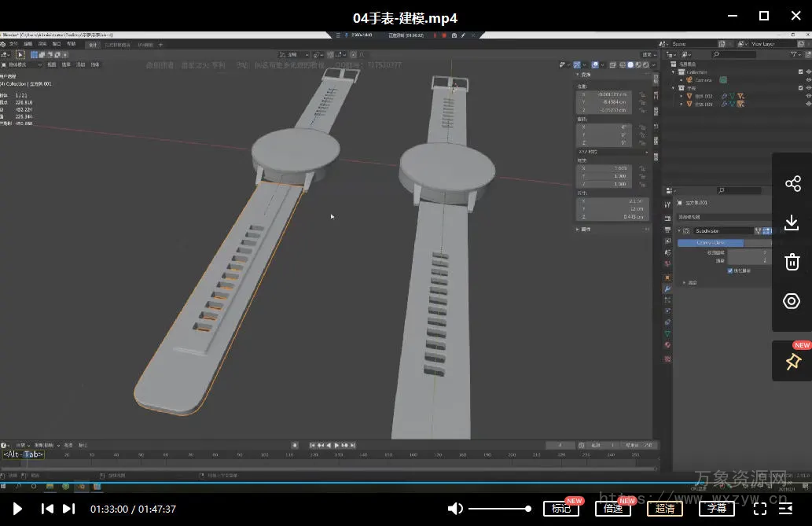Toggle the checkbox in the Subdivision modifier
Image resolution: width=812 pixels, height=526 pixels.
click(x=730, y=270)
